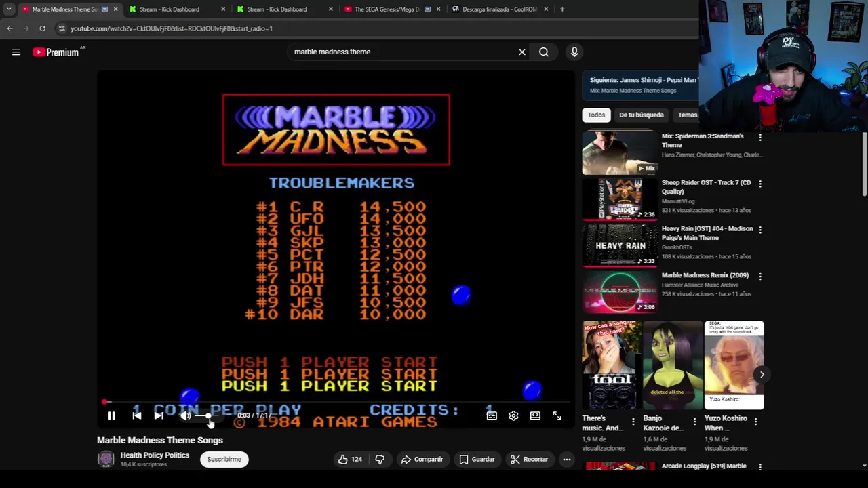Save video with Guardar button
Viewport: 868px width, 488px height.
(x=477, y=459)
